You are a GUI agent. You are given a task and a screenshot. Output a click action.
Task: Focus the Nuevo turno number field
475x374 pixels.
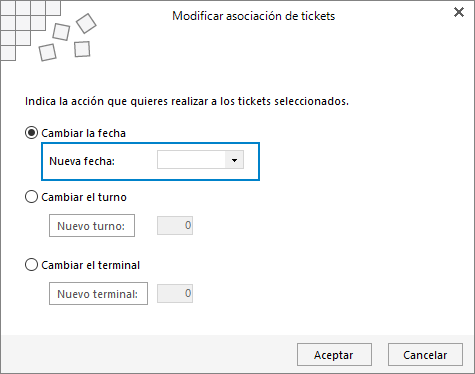pyautogui.click(x=175, y=226)
